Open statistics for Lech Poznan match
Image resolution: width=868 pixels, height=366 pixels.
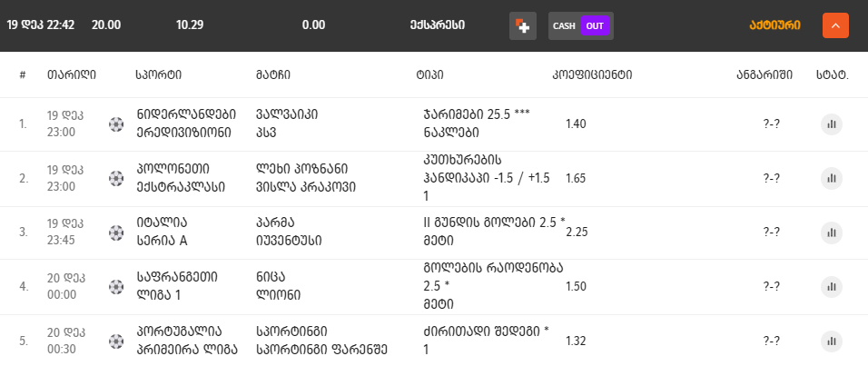pyautogui.click(x=832, y=178)
